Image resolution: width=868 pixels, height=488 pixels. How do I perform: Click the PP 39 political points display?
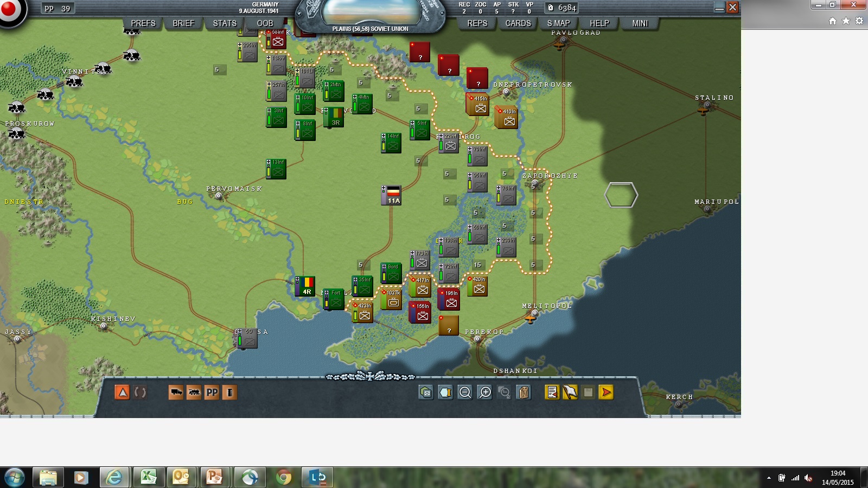click(x=57, y=8)
